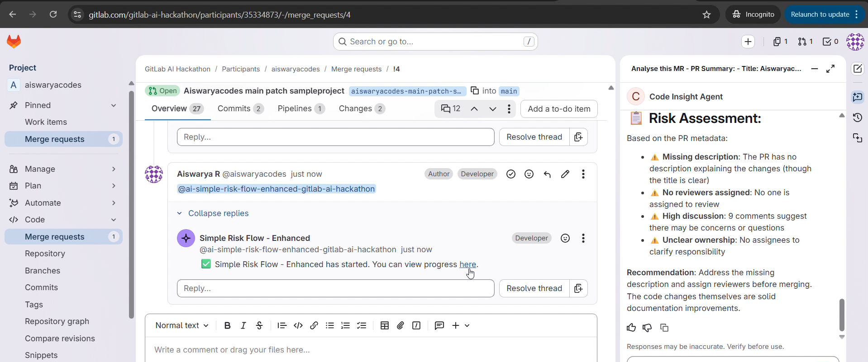
Task: Expand the Manage sidebar section
Action: pyautogui.click(x=114, y=169)
